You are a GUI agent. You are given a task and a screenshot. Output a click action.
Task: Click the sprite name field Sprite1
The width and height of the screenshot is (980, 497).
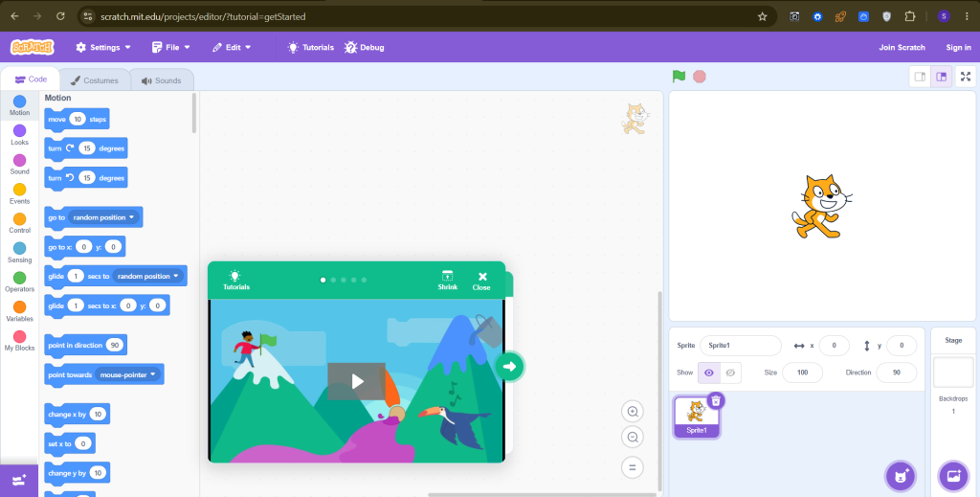[x=741, y=346]
